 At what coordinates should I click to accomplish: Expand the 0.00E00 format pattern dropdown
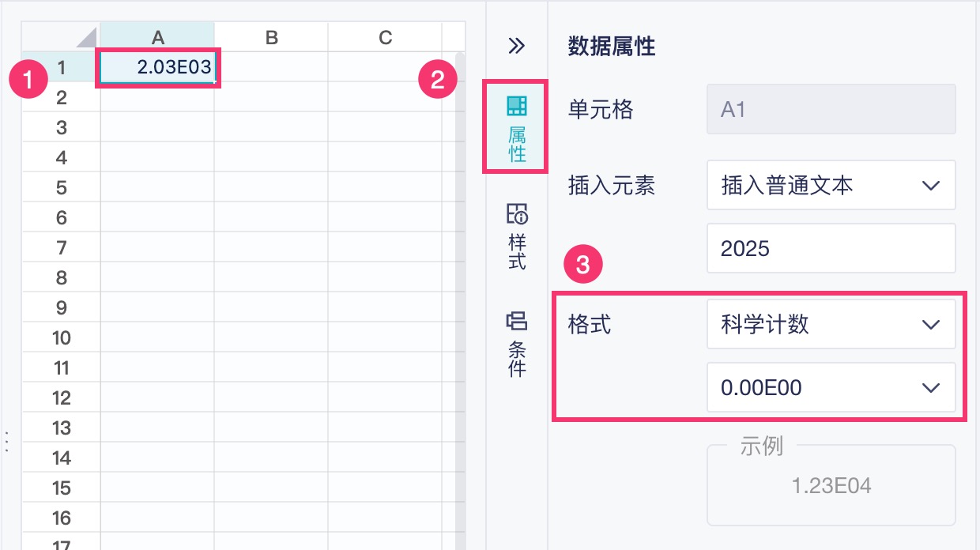(x=831, y=387)
